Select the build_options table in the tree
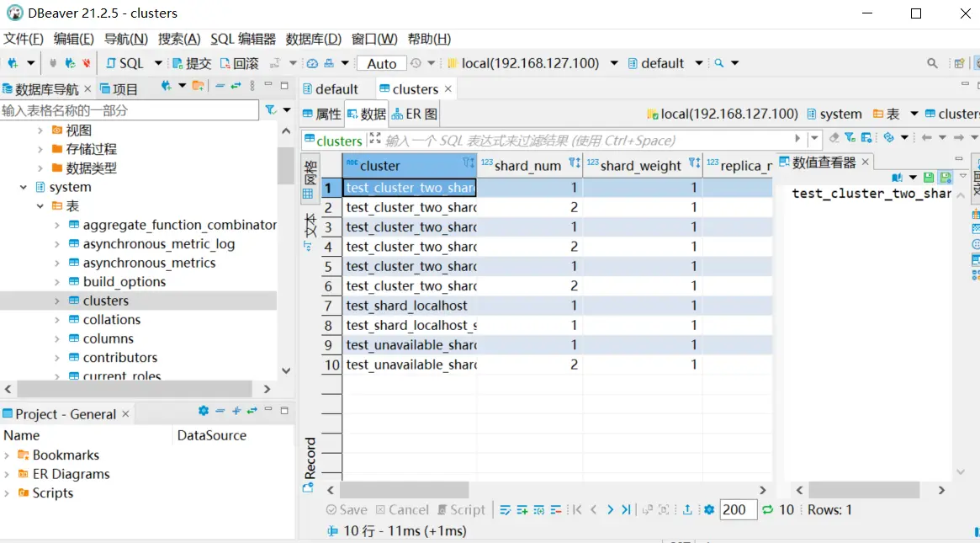The image size is (980, 543). pos(124,281)
